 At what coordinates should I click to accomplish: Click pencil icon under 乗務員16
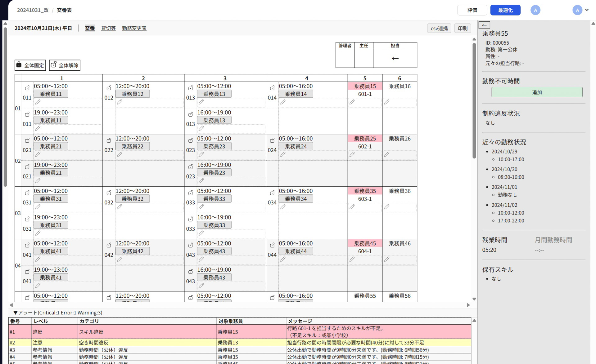coord(387,102)
